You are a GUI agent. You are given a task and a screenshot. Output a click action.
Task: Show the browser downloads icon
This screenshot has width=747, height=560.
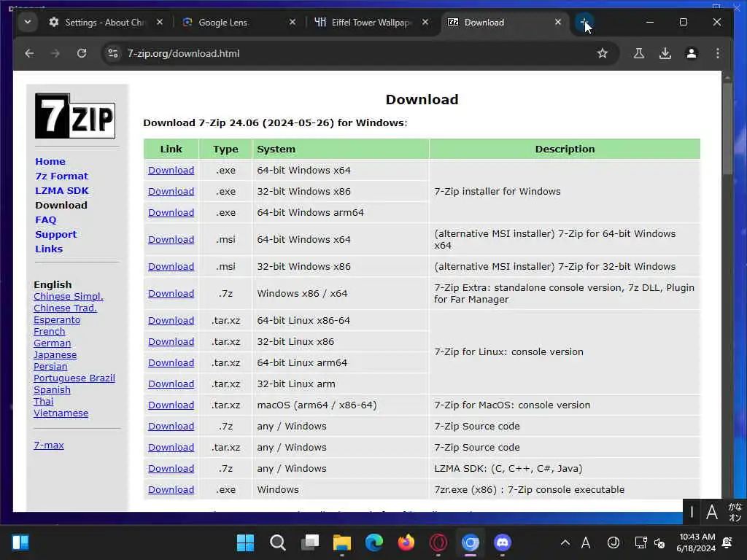tap(665, 53)
